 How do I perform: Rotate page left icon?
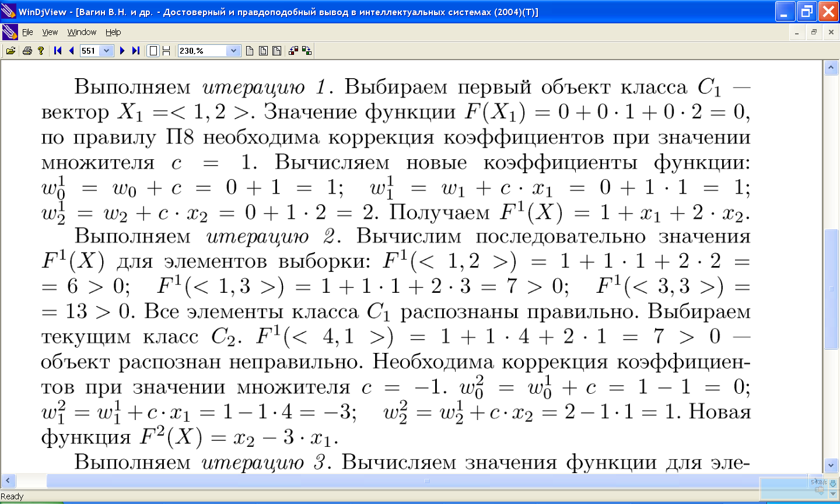[x=293, y=51]
